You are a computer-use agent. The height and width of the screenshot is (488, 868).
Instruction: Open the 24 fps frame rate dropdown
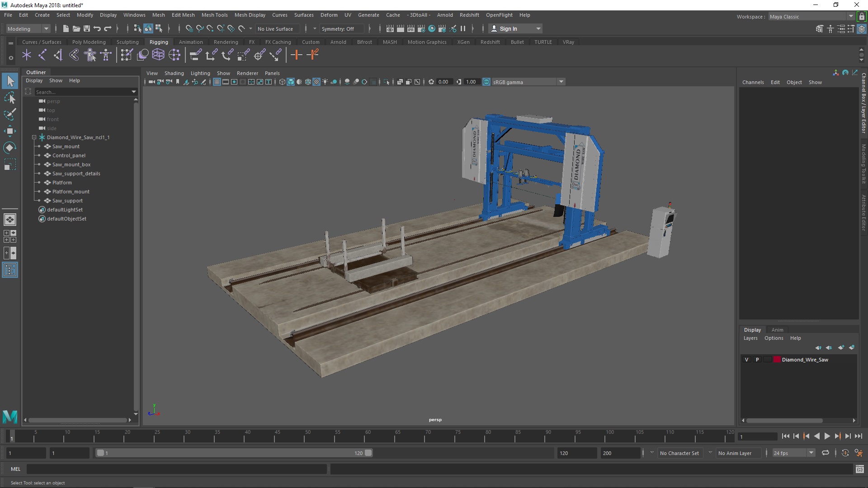coord(793,453)
